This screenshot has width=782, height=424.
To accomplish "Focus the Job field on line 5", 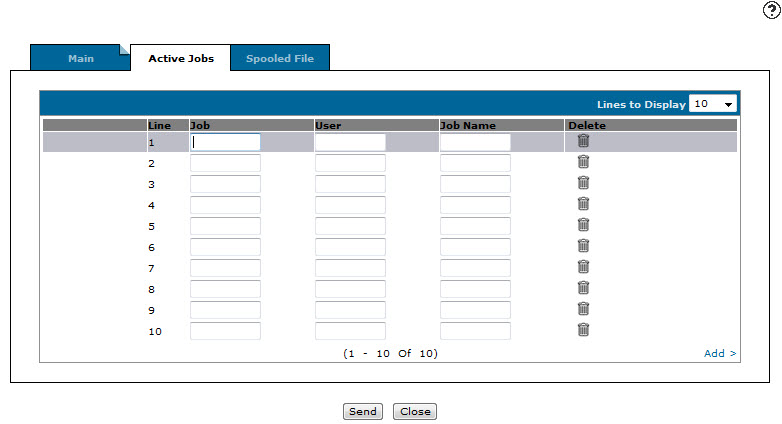I will (225, 226).
